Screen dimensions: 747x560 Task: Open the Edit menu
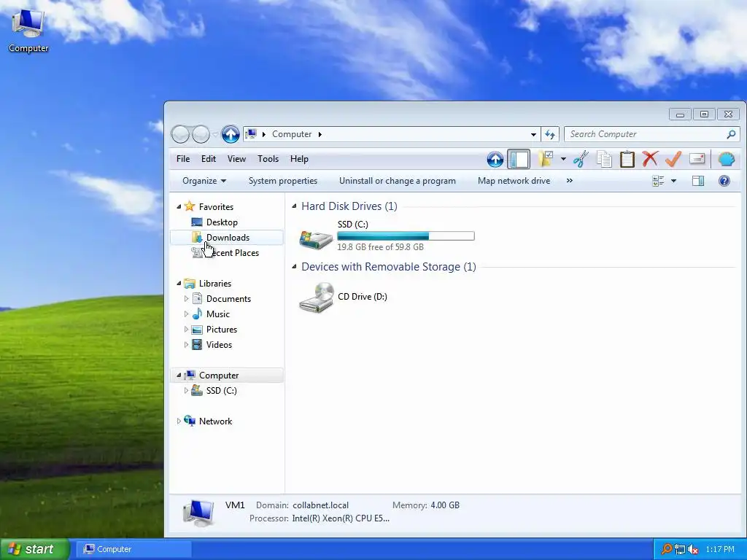click(x=208, y=159)
